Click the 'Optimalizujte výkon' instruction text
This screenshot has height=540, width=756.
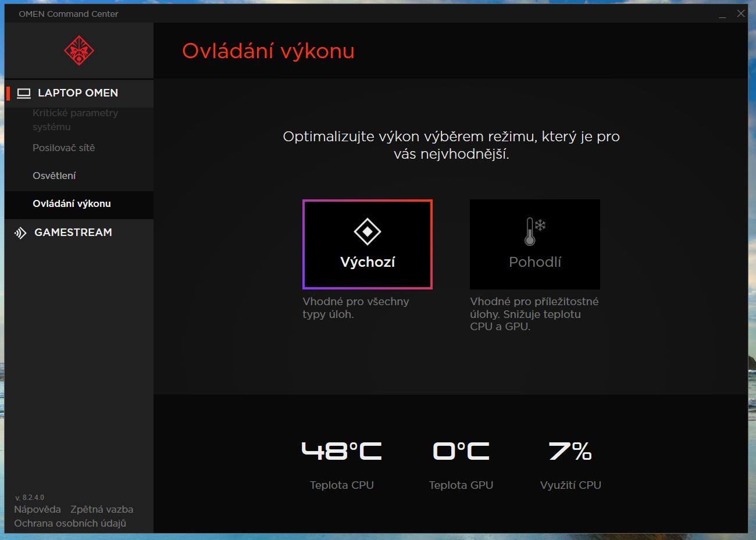click(x=451, y=145)
